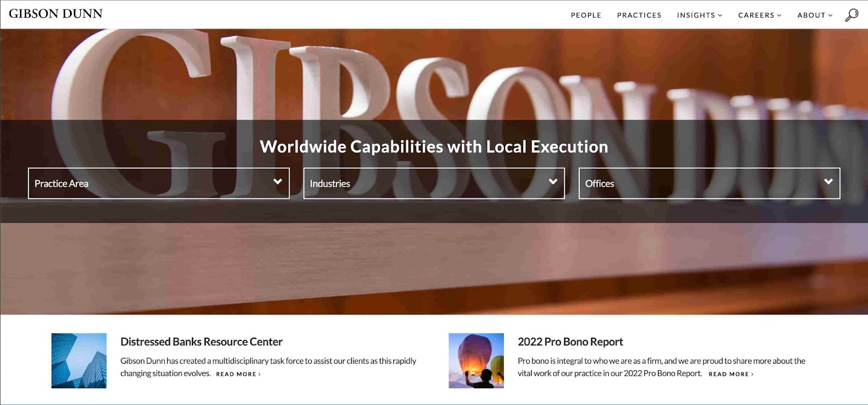868x405 pixels.
Task: Open the People menu item
Action: click(586, 15)
